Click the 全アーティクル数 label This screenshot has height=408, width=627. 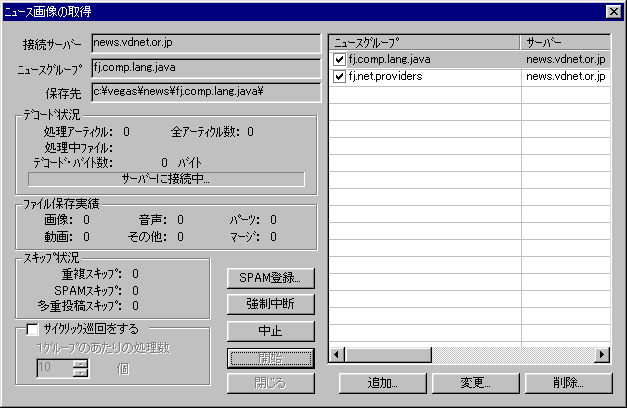pos(206,132)
